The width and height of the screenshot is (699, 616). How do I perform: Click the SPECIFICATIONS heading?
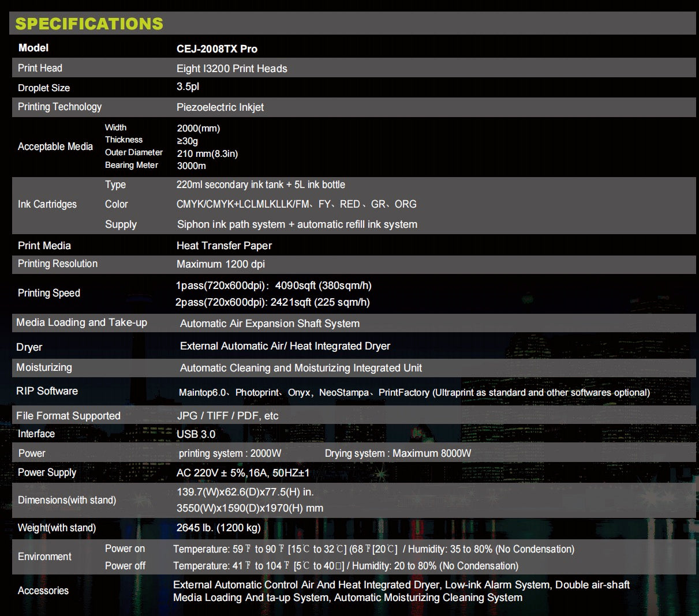[x=89, y=24]
